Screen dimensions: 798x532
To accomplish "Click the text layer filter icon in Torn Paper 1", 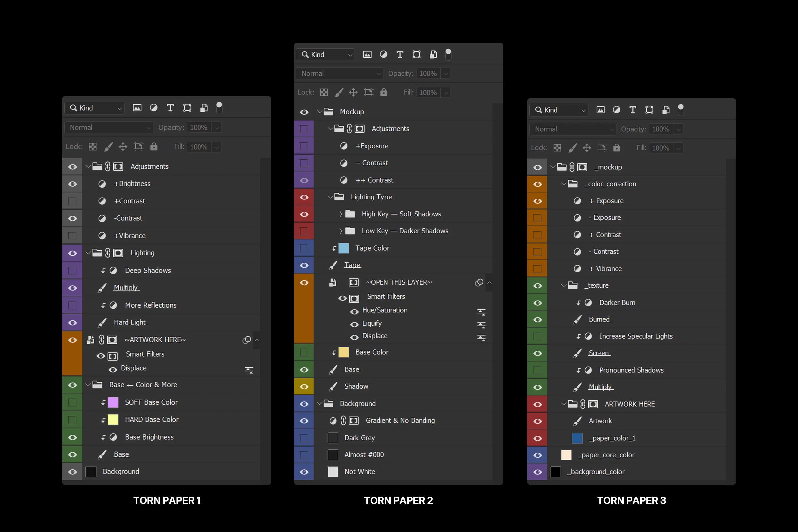I will click(170, 108).
